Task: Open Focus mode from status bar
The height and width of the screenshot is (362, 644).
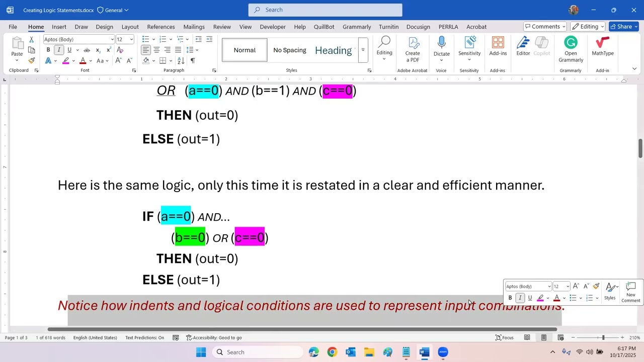Action: (x=504, y=337)
